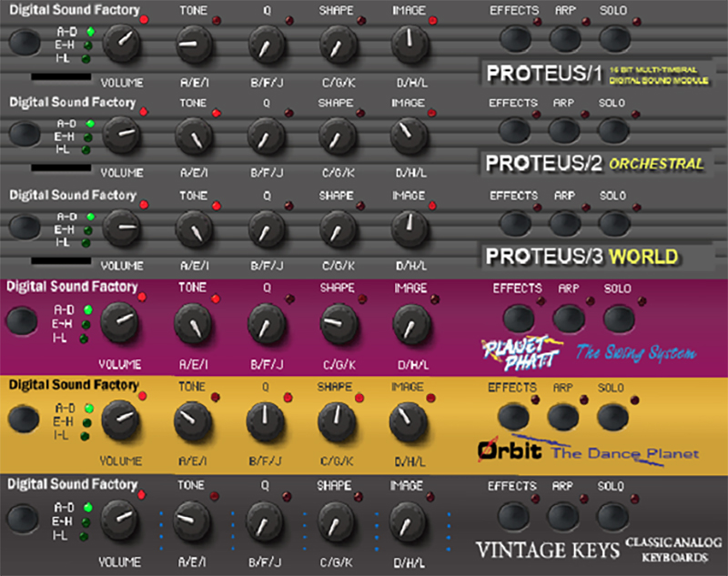Click the Orbit logo

point(511,450)
